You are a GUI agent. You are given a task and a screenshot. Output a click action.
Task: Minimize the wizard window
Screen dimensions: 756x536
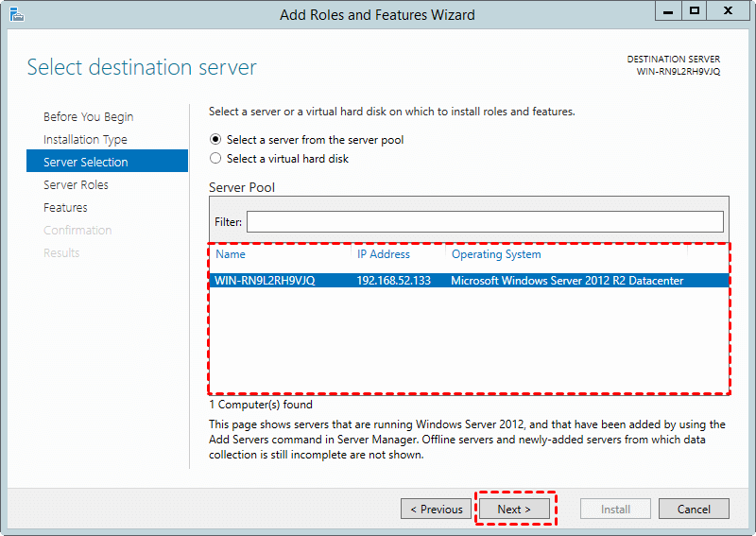click(x=668, y=11)
